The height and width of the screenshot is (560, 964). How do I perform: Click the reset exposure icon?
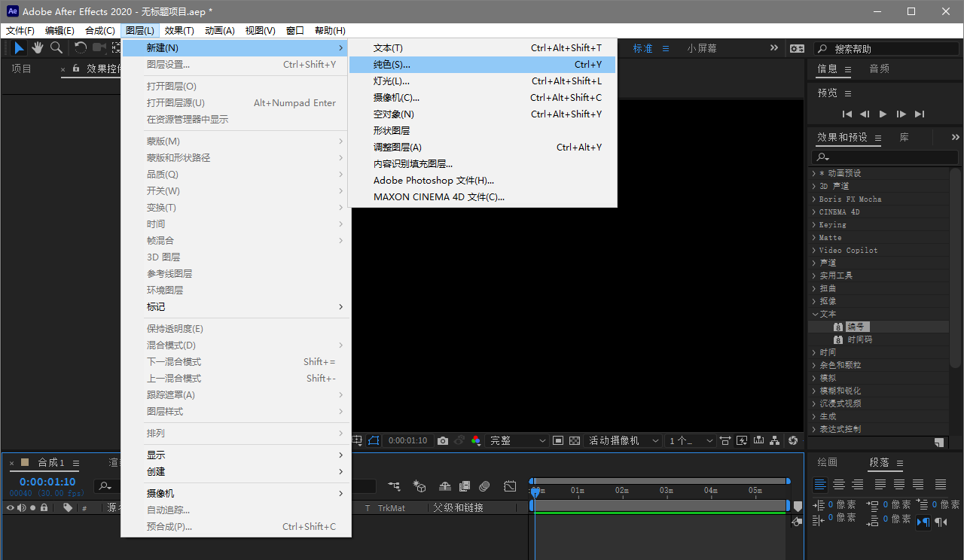click(793, 440)
